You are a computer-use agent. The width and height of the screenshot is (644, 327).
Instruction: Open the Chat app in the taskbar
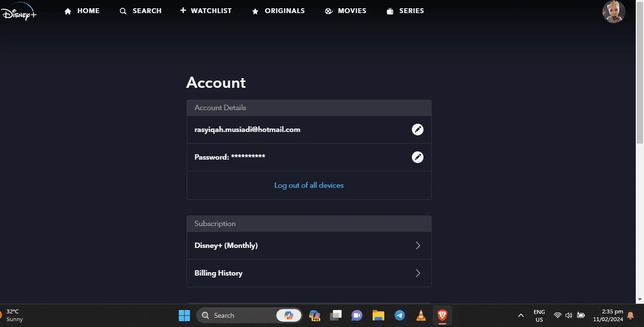click(357, 315)
